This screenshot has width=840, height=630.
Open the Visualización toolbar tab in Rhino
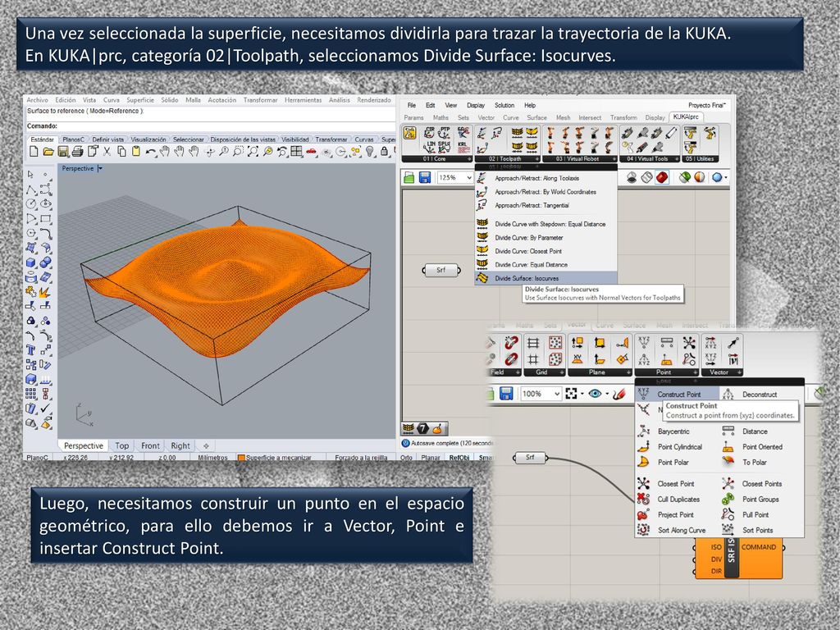click(148, 139)
